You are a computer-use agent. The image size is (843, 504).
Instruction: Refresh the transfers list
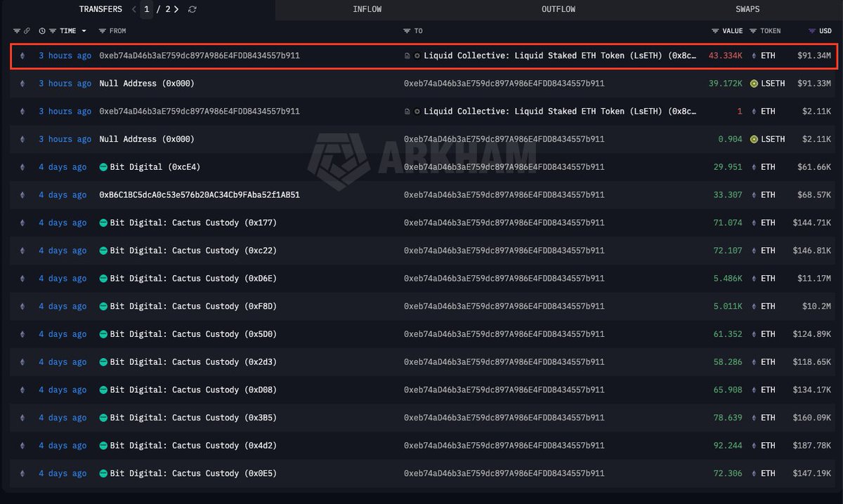tap(192, 9)
